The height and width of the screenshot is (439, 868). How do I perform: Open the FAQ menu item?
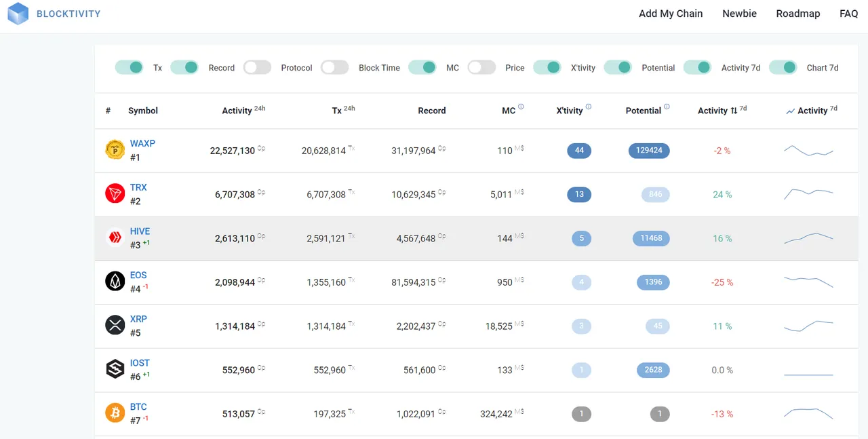click(849, 14)
